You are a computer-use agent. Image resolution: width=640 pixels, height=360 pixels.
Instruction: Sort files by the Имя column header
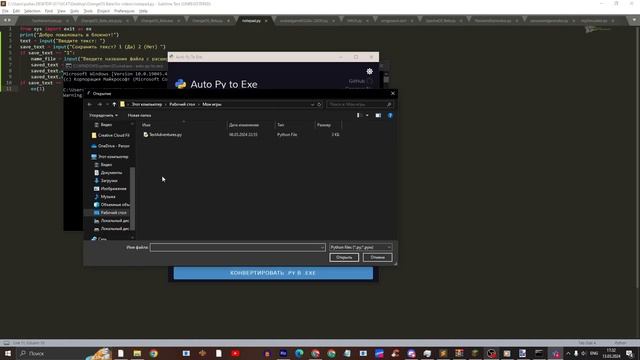184,125
